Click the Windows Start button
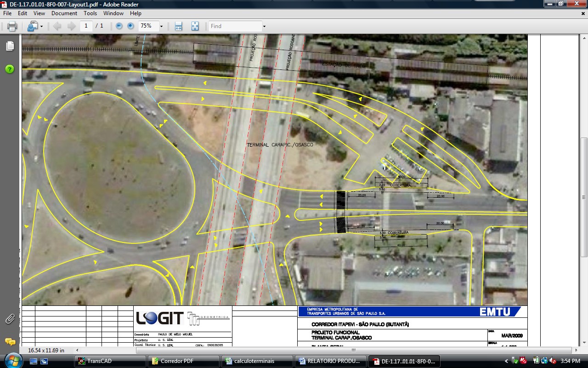The width and height of the screenshot is (588, 368). coord(12,361)
